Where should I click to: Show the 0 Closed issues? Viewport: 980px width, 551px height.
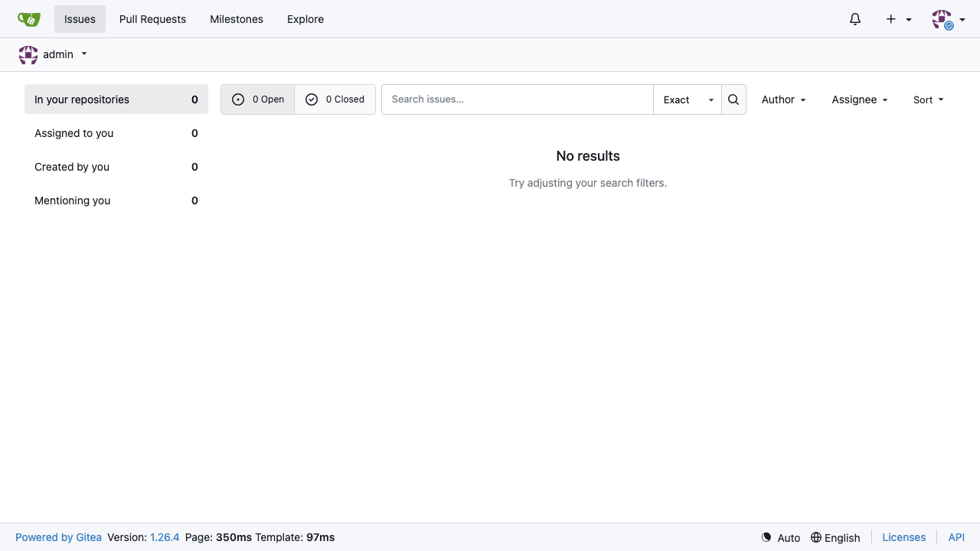coord(335,99)
